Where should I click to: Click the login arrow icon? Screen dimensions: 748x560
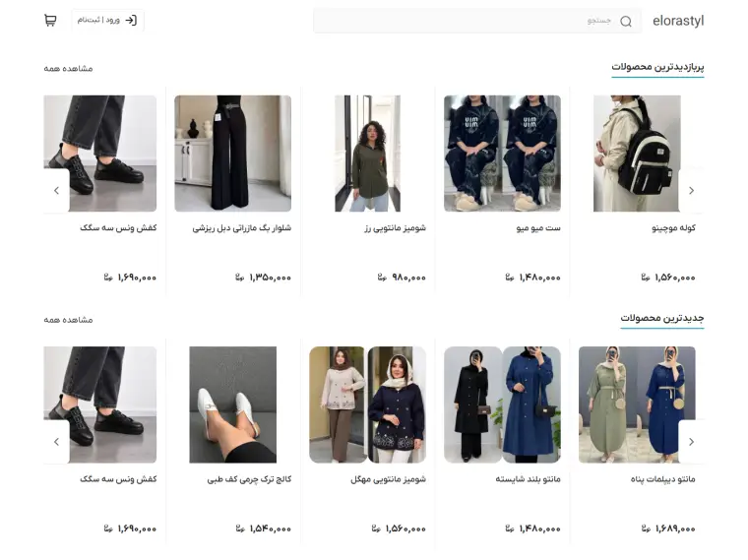pos(131,20)
